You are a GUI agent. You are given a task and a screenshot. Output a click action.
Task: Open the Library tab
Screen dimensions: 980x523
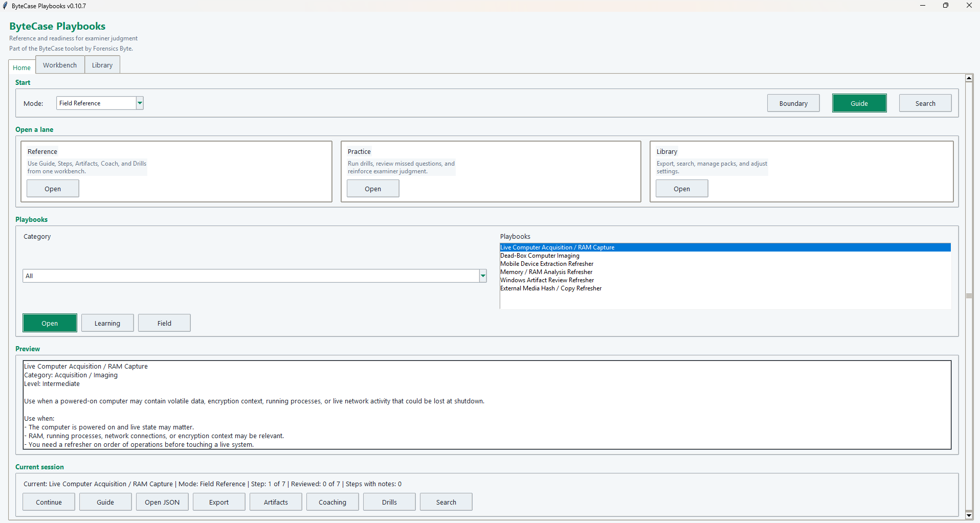coord(102,65)
